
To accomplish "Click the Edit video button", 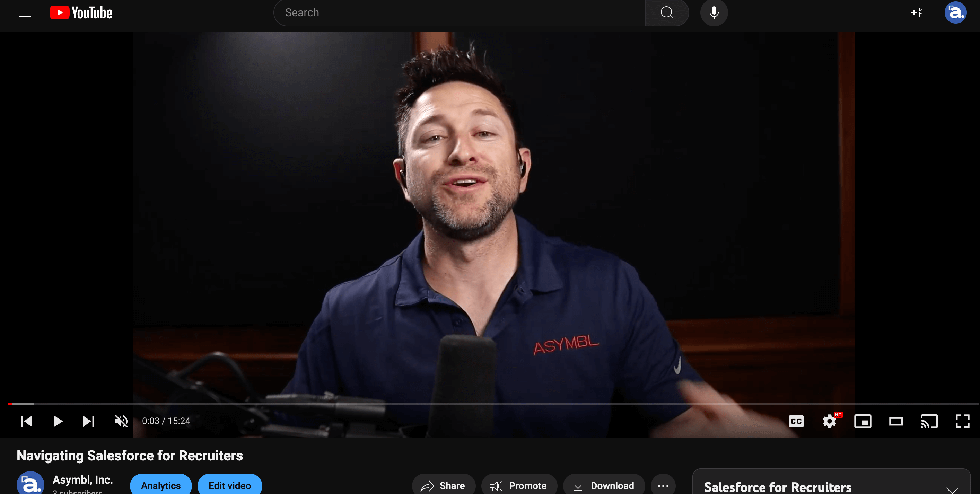I will click(x=229, y=485).
